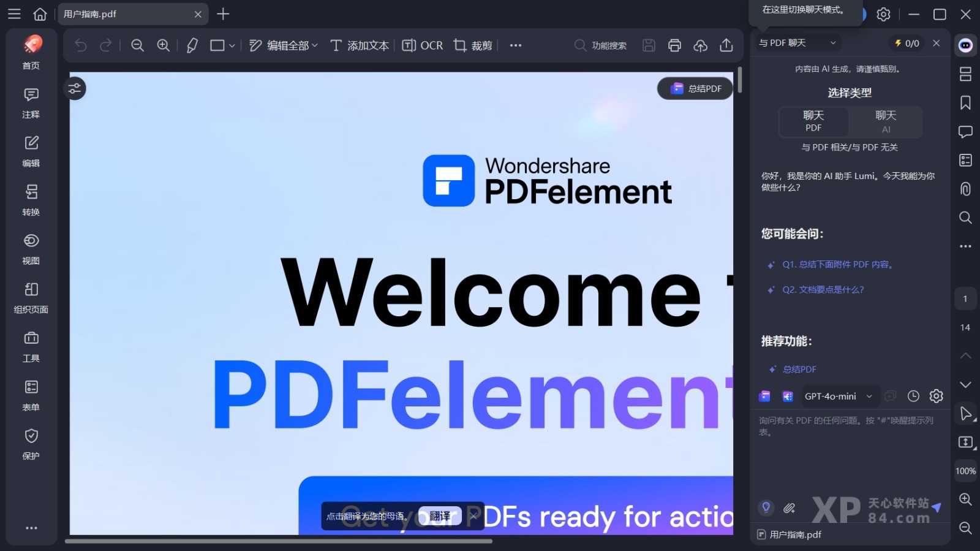Open chat history clock icon
Screen dimensions: 980x551
click(913, 397)
